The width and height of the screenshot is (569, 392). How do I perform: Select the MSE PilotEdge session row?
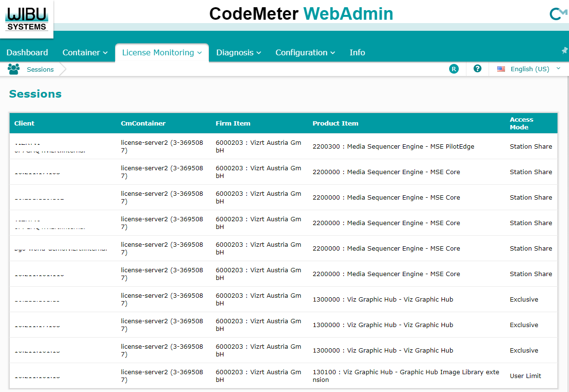[393, 146]
